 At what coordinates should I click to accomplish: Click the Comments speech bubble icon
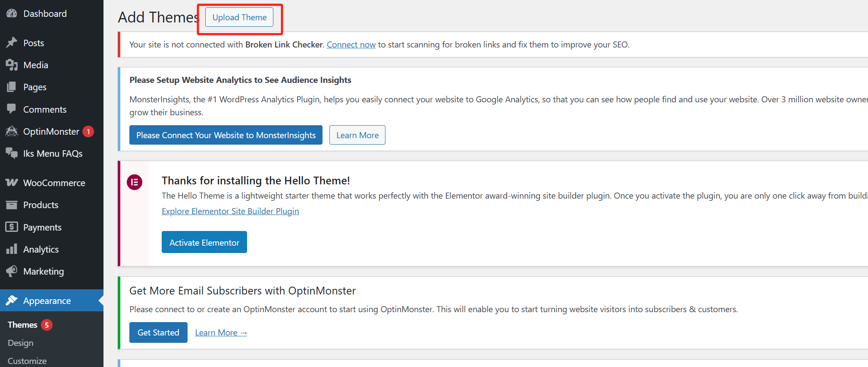(x=12, y=109)
